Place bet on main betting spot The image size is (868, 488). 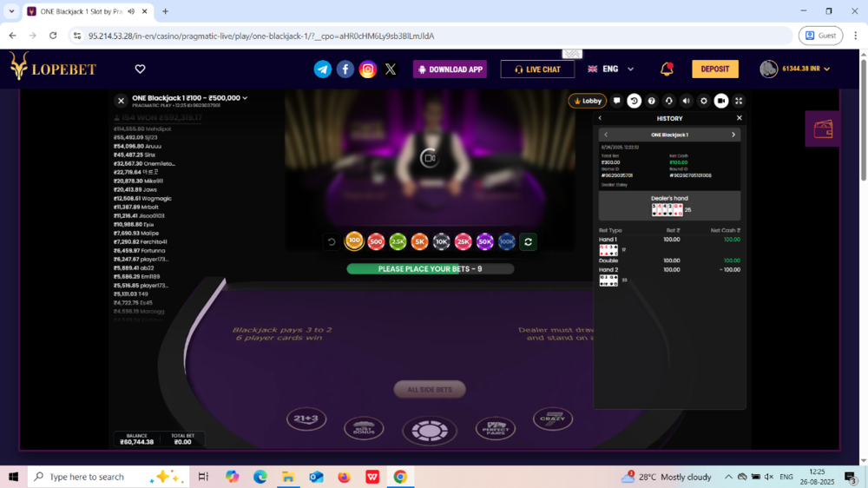point(430,431)
